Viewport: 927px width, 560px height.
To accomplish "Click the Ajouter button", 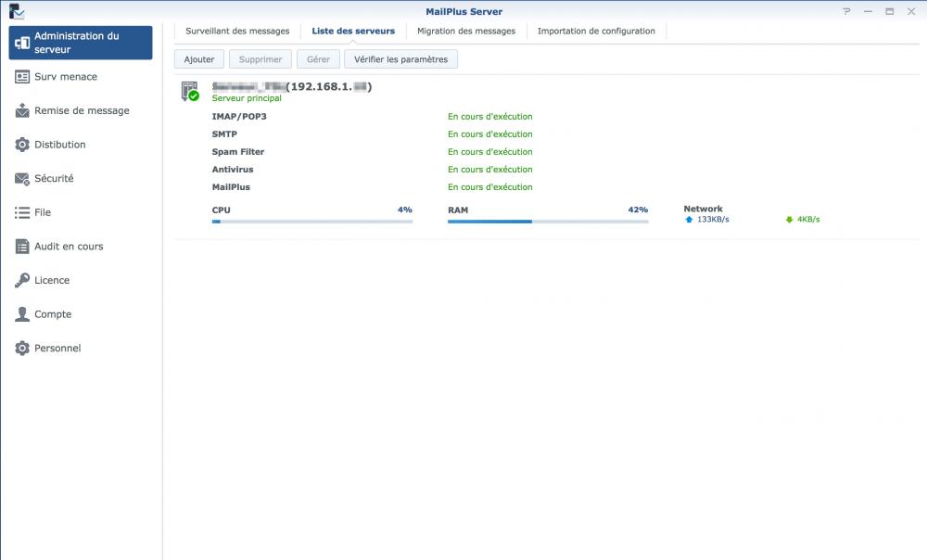I will point(199,59).
